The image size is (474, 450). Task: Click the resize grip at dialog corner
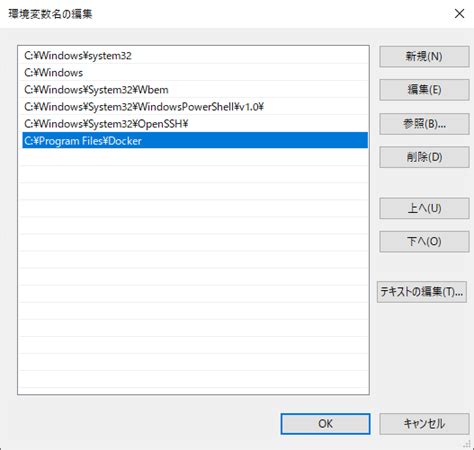tap(467, 444)
